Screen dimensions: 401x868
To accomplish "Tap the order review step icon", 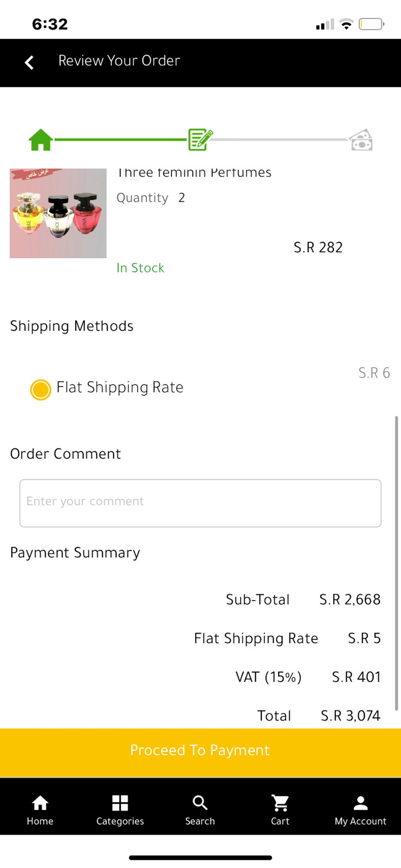I will (200, 139).
